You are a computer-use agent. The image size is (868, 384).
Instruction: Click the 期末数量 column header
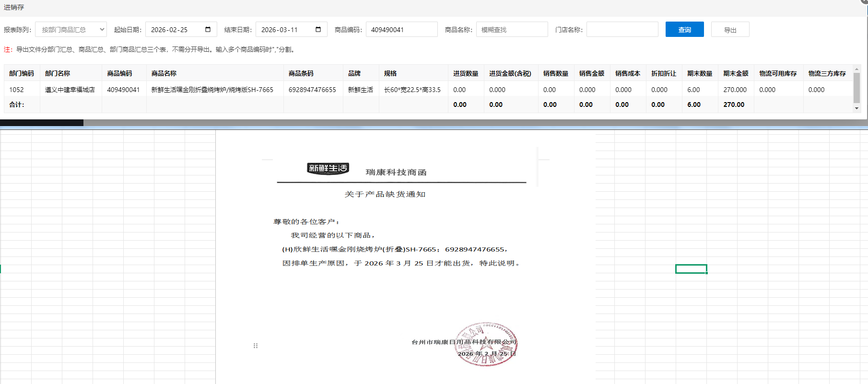[699, 73]
